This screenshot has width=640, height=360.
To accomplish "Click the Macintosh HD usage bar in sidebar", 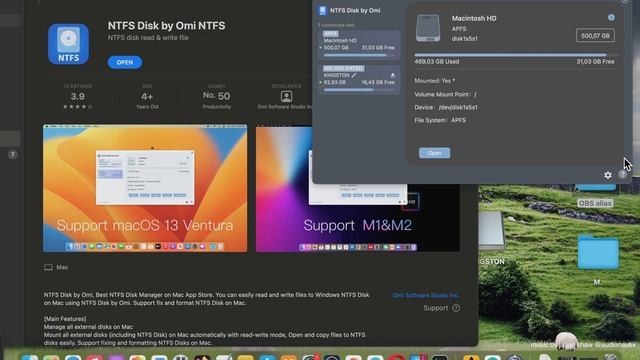I will [359, 55].
